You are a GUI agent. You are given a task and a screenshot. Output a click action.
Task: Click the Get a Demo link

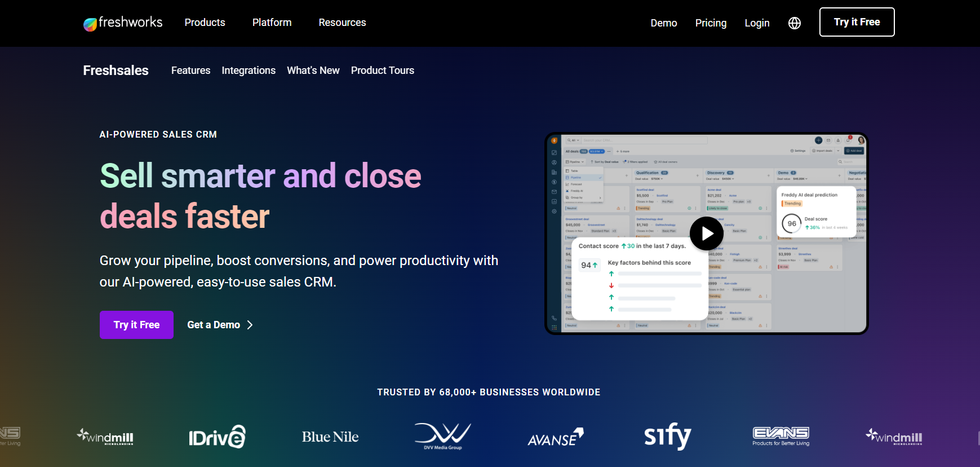point(220,325)
